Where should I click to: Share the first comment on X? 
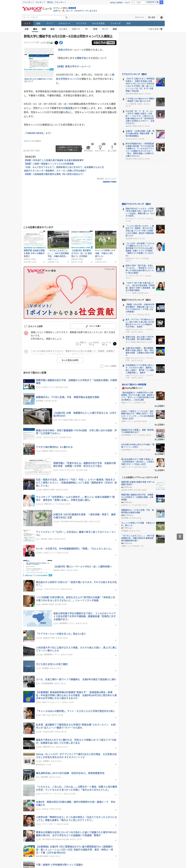coord(115,344)
